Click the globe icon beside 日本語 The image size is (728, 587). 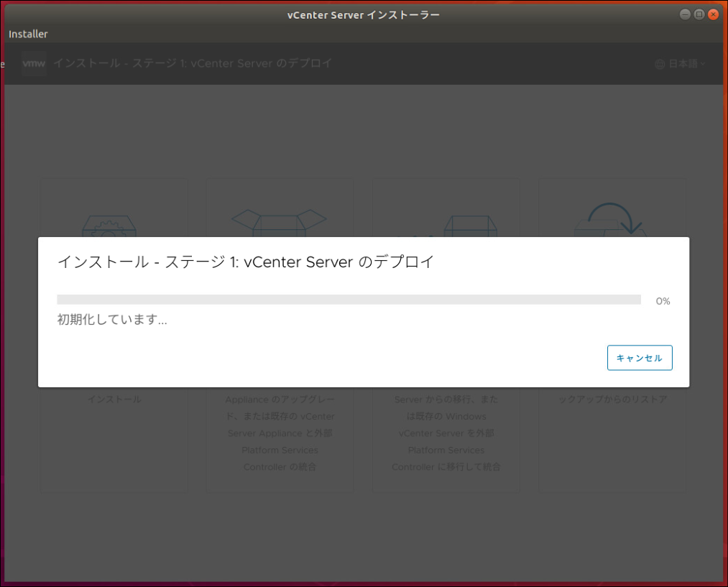pos(660,64)
